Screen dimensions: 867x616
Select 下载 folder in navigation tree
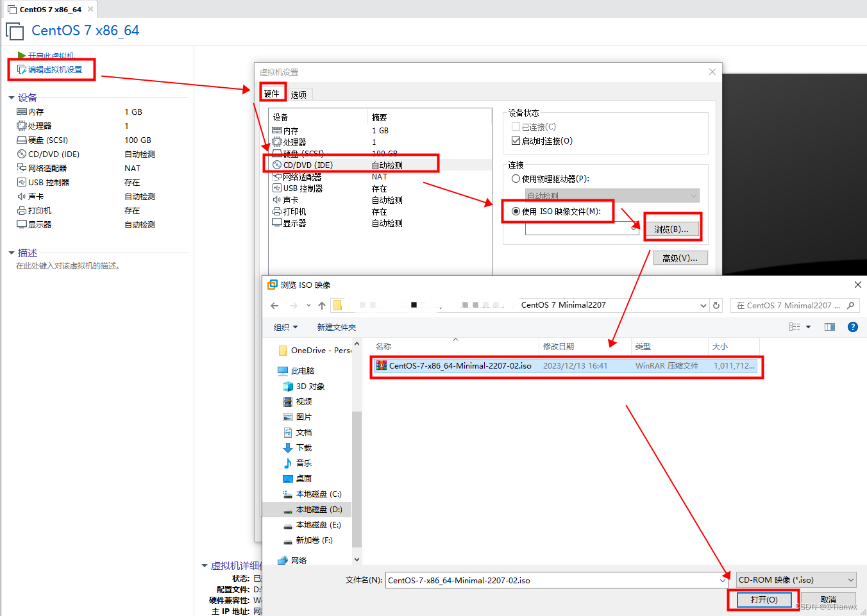coord(298,448)
